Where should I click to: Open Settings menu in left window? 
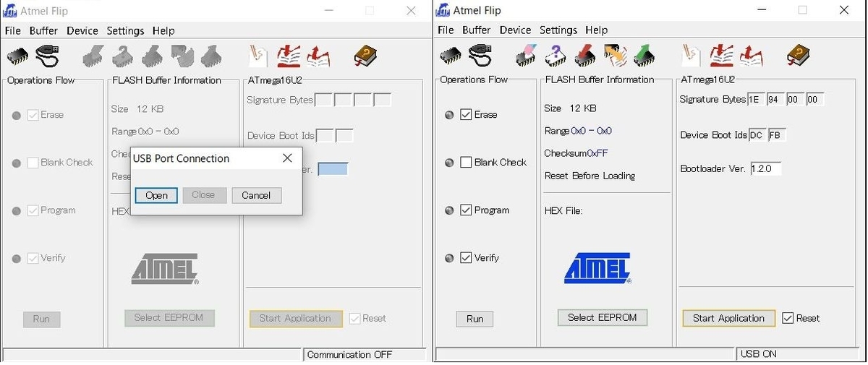click(125, 30)
